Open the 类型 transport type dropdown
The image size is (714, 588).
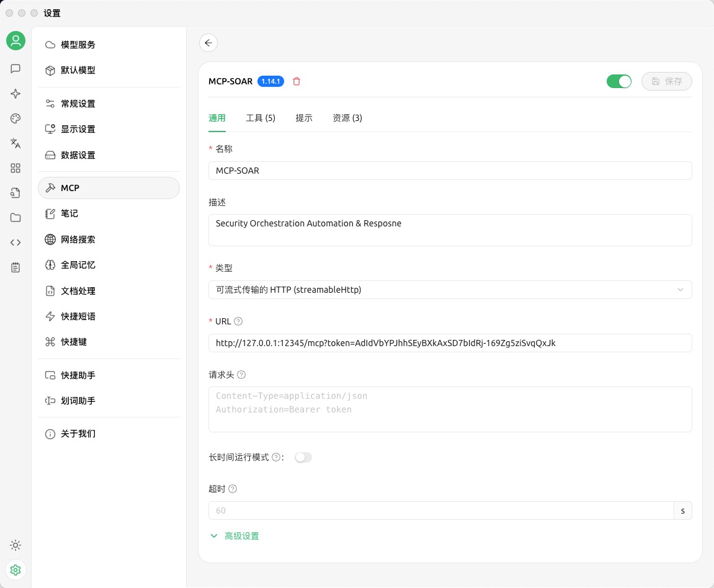click(450, 290)
